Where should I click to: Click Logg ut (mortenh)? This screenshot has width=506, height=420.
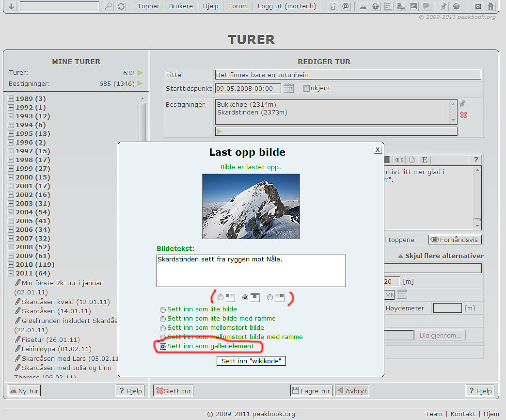(287, 6)
